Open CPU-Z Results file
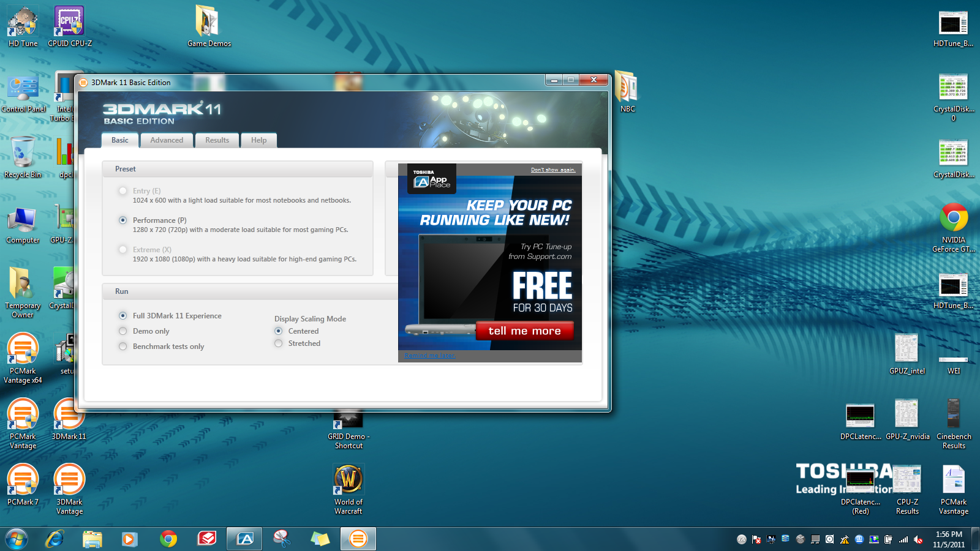980x551 pixels. pos(907,489)
